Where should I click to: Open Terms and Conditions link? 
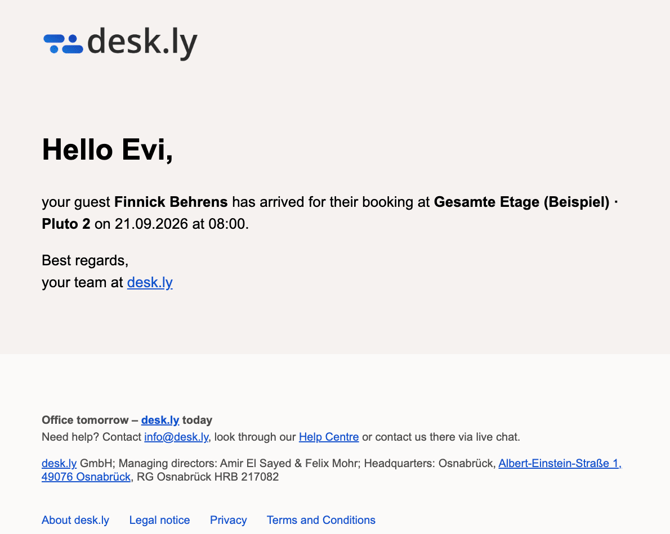click(x=321, y=520)
